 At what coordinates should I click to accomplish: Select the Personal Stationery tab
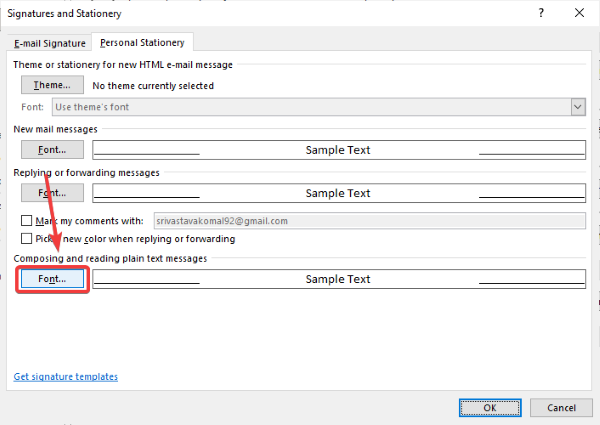click(142, 43)
